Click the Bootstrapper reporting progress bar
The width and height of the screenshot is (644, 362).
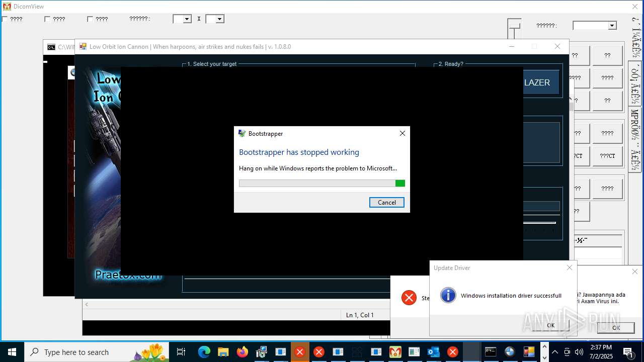coord(322,183)
